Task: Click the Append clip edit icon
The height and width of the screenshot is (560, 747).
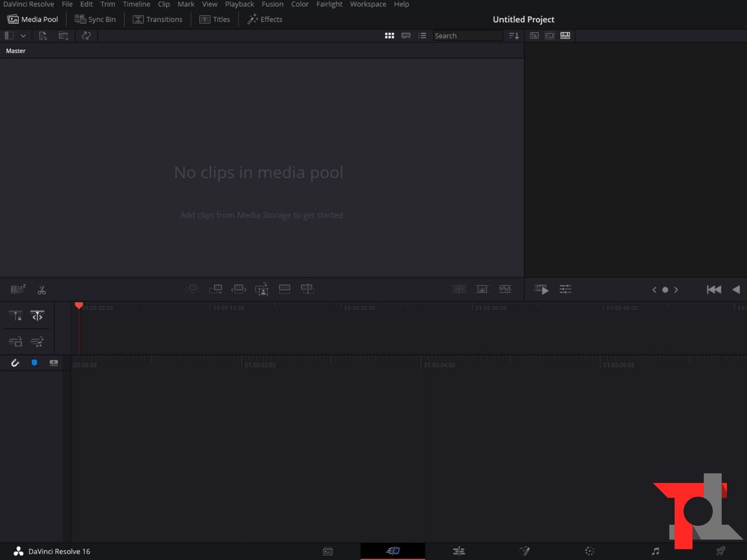Action: tap(216, 289)
